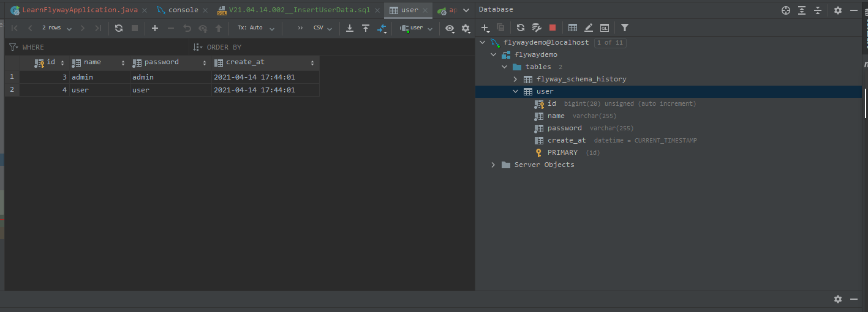Click the New datasource plus icon in Database panel
This screenshot has width=868, height=312.
click(485, 28)
